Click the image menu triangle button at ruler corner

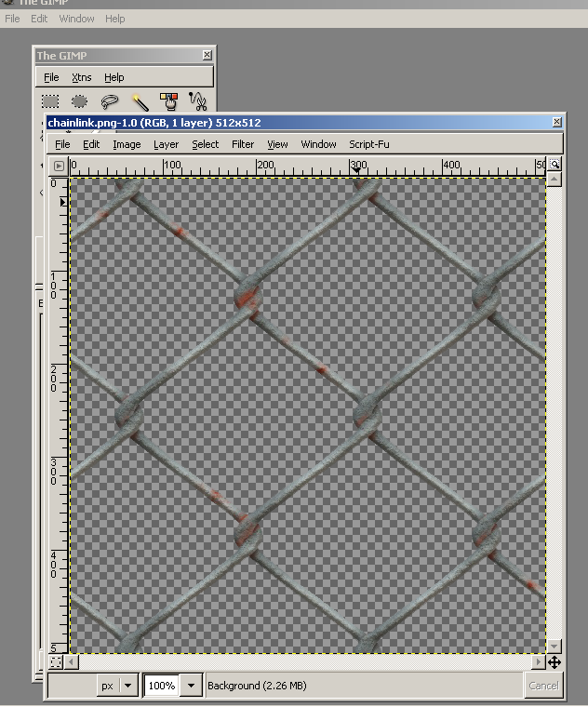coord(59,166)
